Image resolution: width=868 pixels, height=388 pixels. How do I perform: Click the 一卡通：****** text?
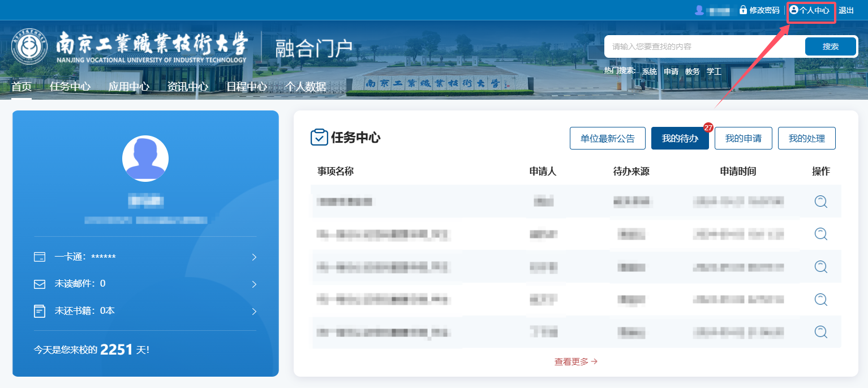point(85,257)
